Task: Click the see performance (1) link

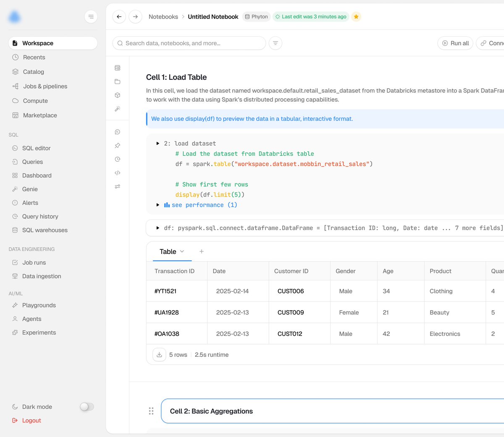Action: 204,205
